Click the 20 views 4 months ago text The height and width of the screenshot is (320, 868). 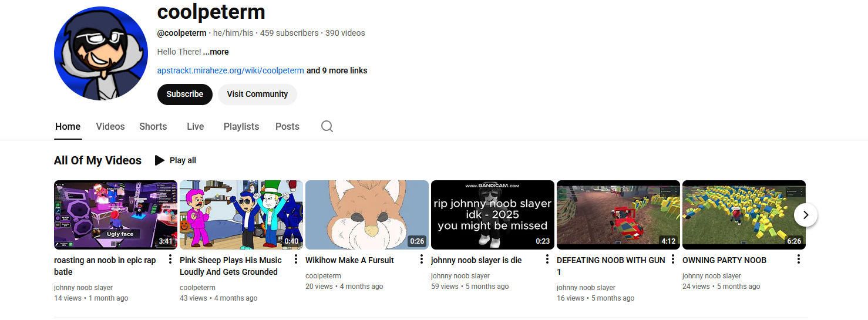[x=344, y=287]
